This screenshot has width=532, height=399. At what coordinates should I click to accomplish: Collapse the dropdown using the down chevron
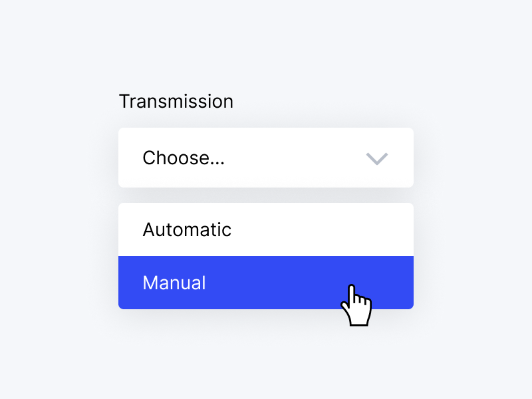377,158
